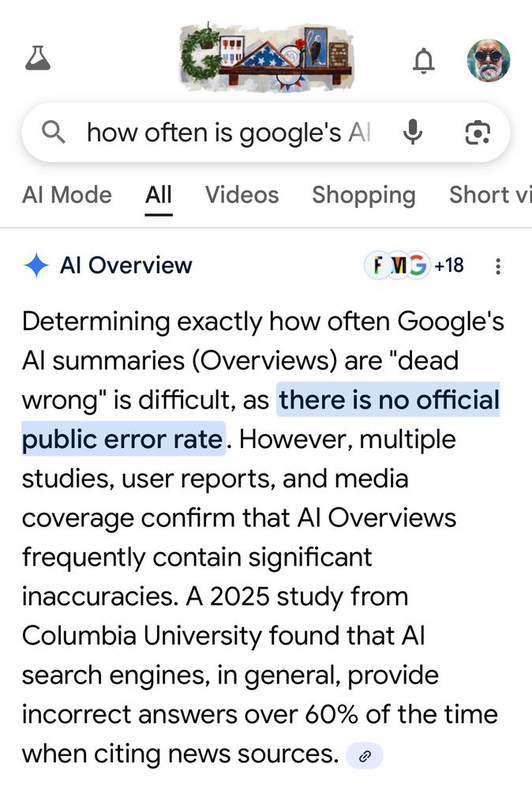Open the share link icon after the summary
Image resolution: width=532 pixels, height=790 pixels.
[364, 755]
